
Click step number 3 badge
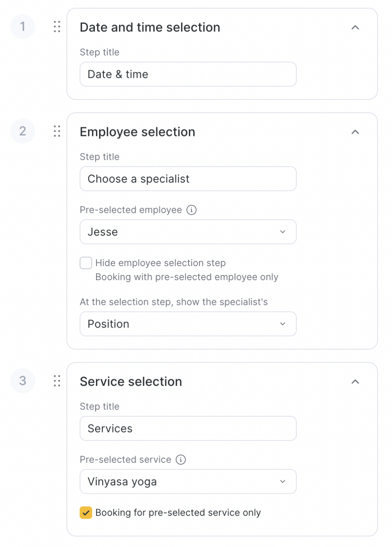coord(23,381)
